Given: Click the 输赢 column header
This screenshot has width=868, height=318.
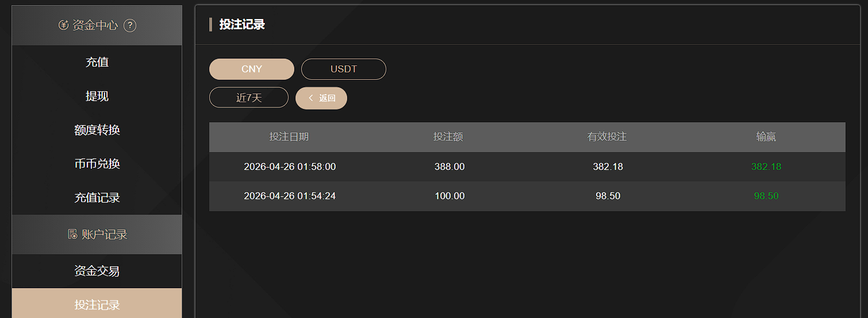Looking at the screenshot, I should pos(766,137).
